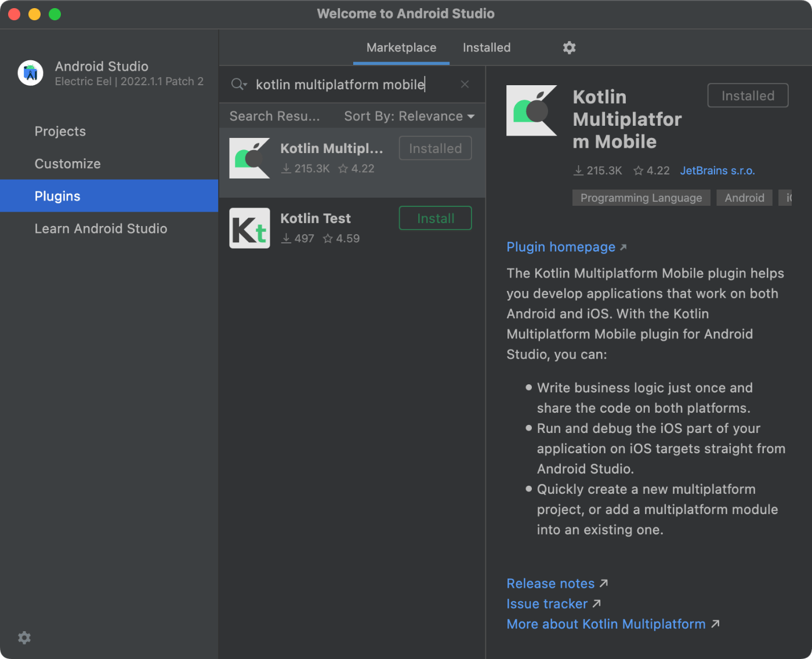Screen dimensions: 812x659
Task: Click the search magnifier icon in plugin search
Action: pos(238,85)
